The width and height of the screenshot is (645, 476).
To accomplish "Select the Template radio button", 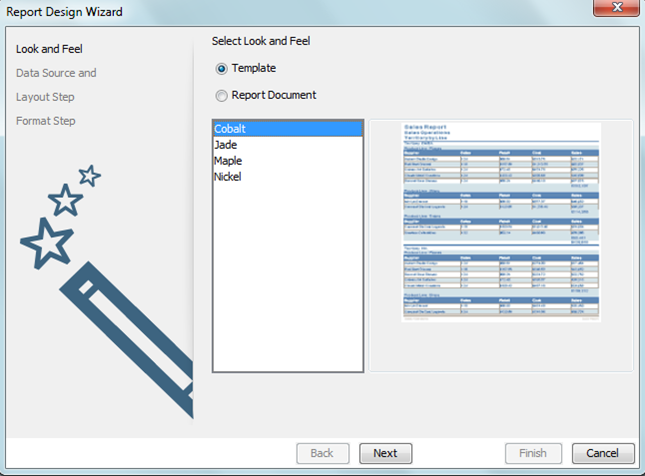I will pos(222,68).
